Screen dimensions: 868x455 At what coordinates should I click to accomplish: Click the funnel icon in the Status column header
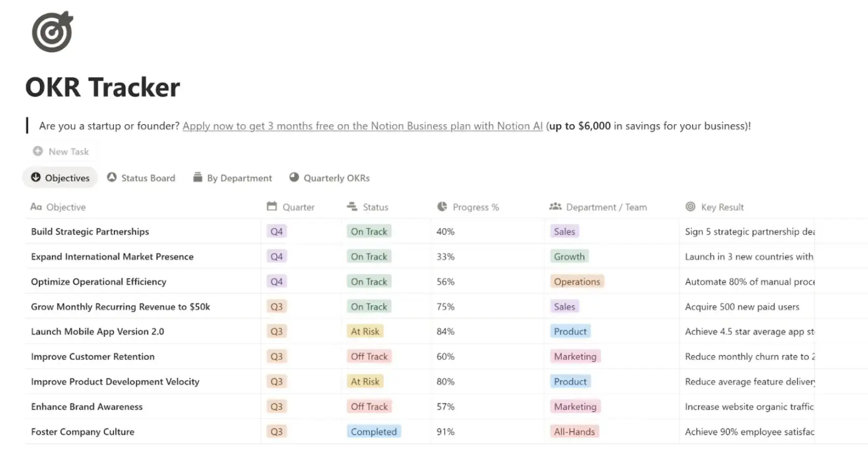(352, 206)
